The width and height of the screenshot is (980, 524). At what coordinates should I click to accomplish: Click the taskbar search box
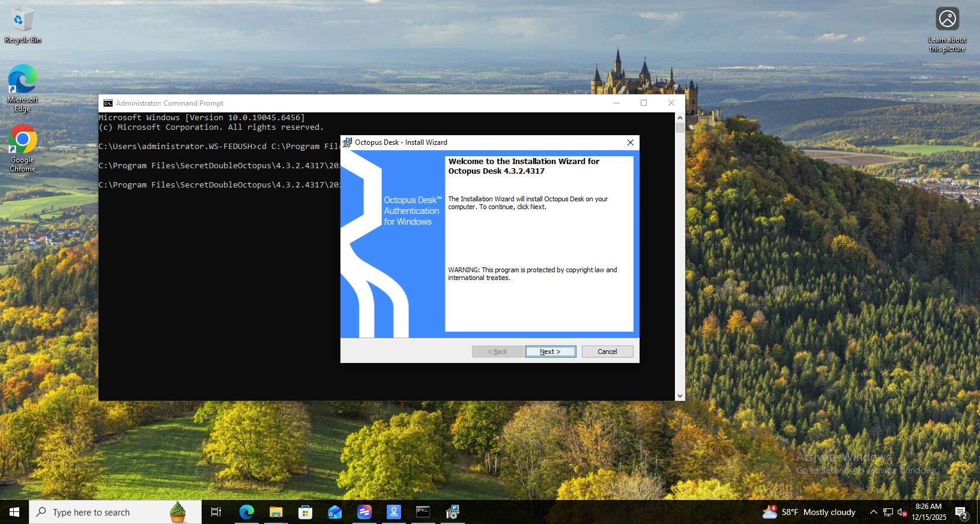[115, 512]
